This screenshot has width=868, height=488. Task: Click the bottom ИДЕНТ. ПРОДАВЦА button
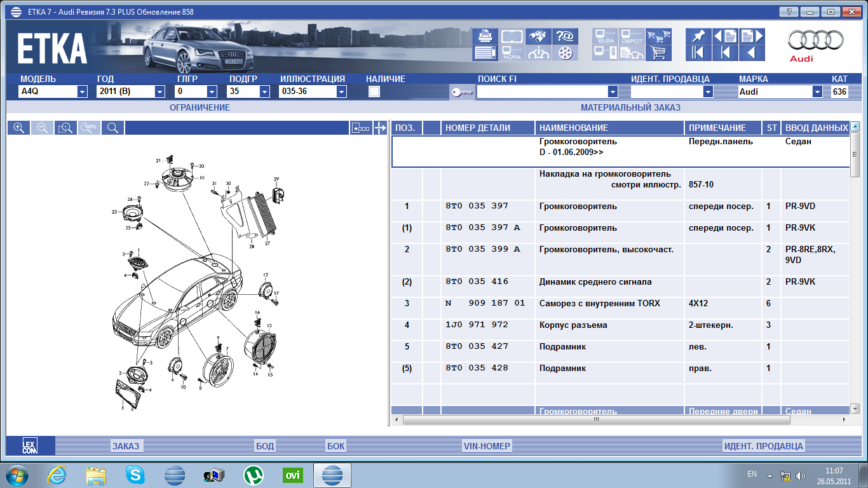tap(764, 446)
